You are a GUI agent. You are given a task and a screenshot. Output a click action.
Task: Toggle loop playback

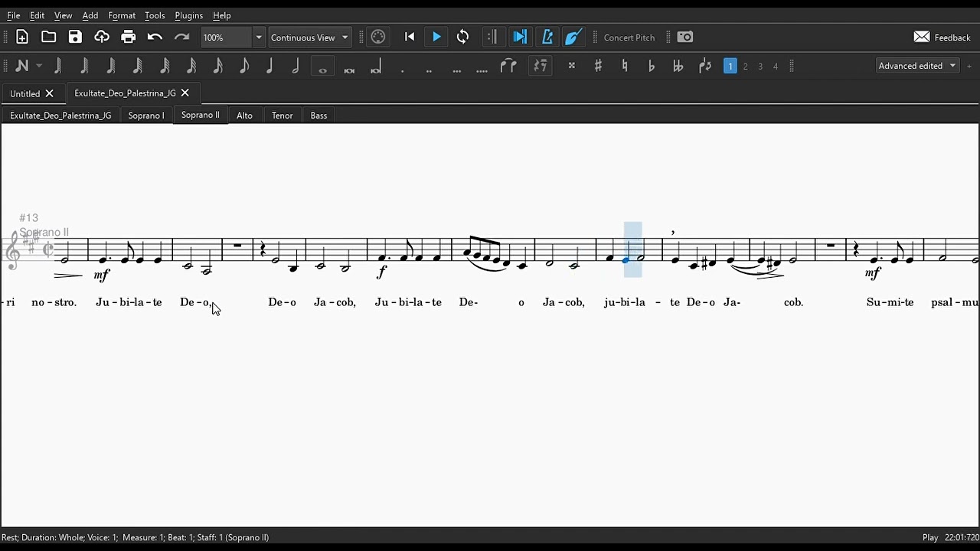pos(462,37)
